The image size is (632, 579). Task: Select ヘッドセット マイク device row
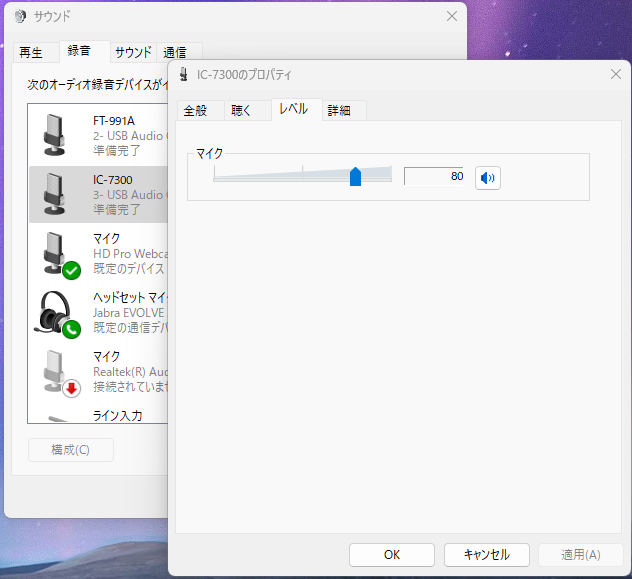click(x=98, y=314)
